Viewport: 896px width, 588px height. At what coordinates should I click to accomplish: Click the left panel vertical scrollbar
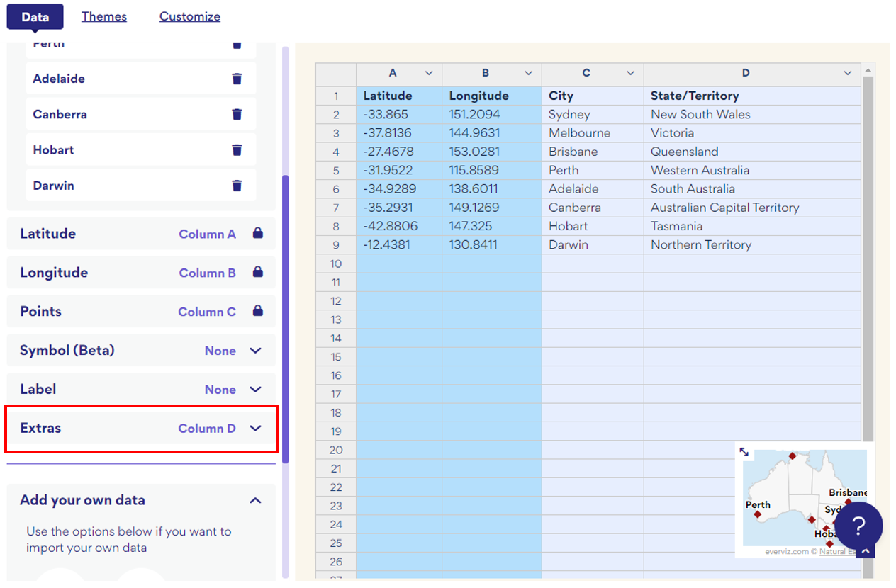pyautogui.click(x=286, y=319)
